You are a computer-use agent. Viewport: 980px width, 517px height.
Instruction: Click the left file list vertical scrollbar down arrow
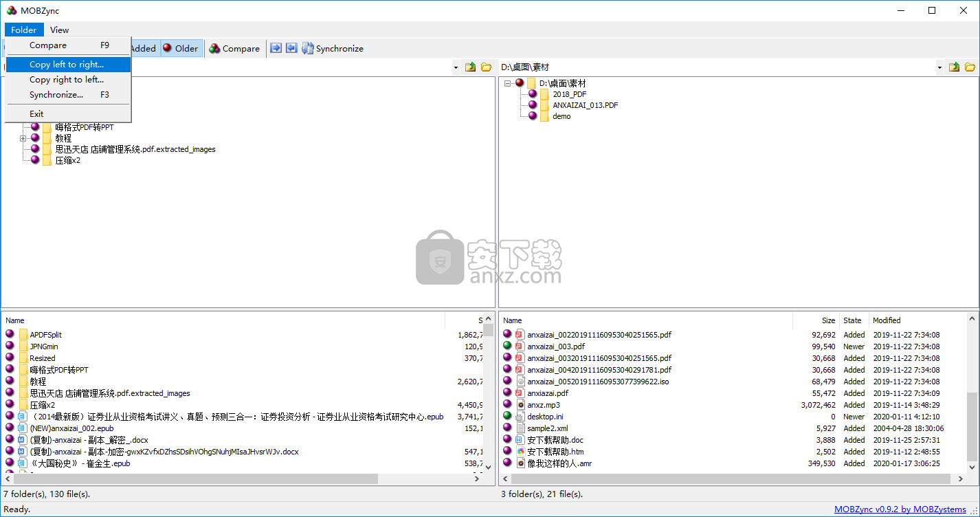tap(489, 467)
